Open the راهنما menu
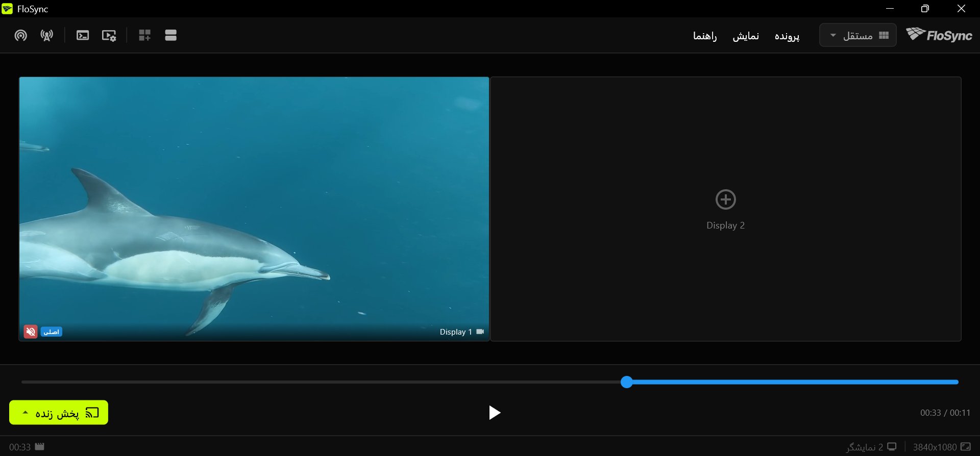Screen dimensions: 980x456 [705, 36]
